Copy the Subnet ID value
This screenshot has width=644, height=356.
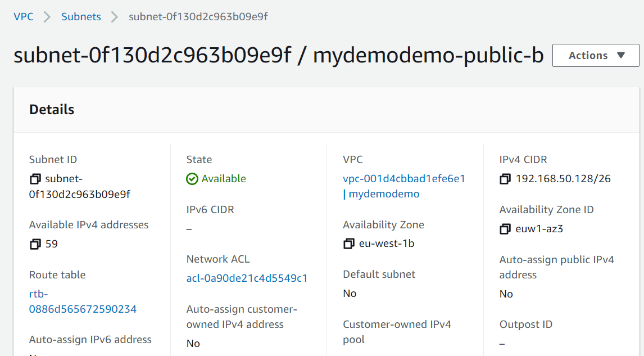tap(35, 179)
